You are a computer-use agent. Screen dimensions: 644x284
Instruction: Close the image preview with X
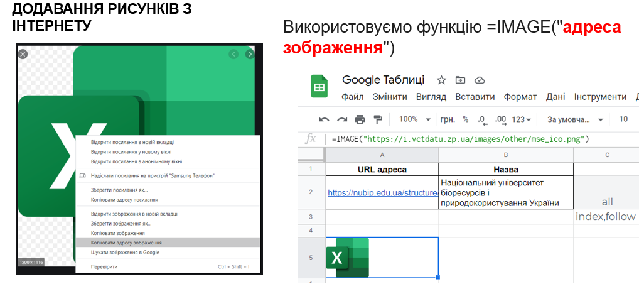click(x=23, y=54)
